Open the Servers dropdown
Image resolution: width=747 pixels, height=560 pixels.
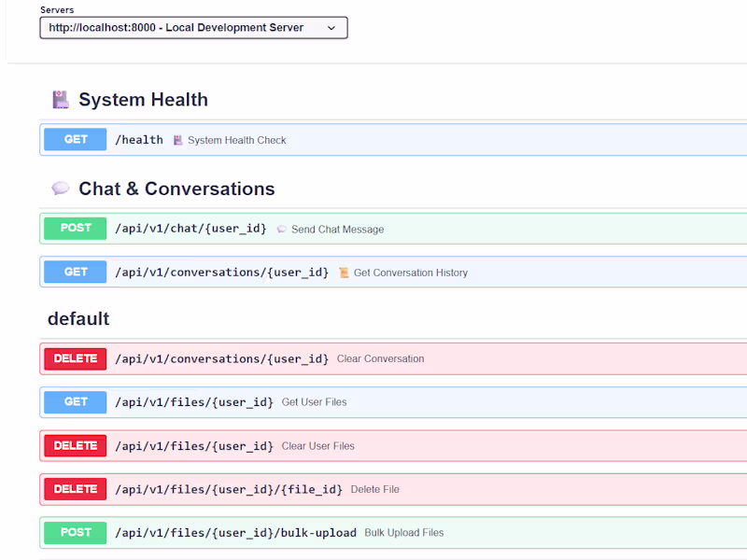click(193, 28)
